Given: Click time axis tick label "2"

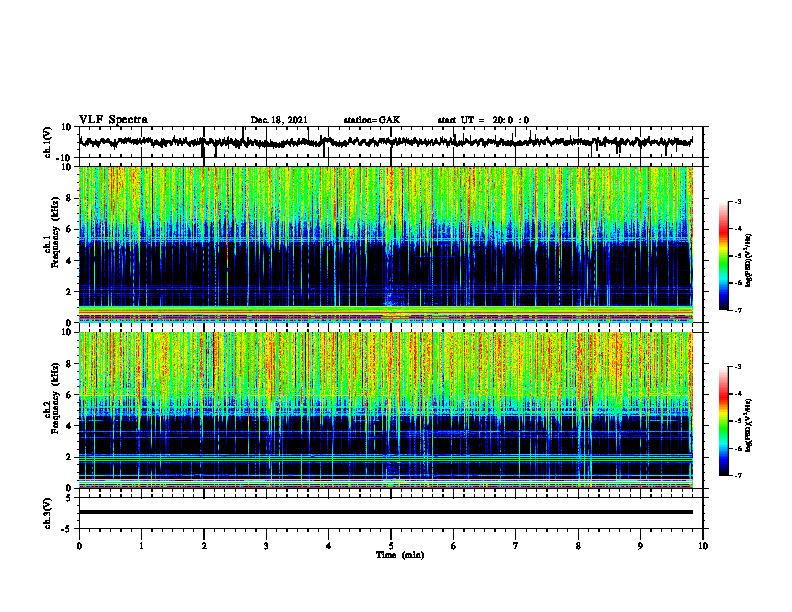Looking at the screenshot, I should coord(204,546).
